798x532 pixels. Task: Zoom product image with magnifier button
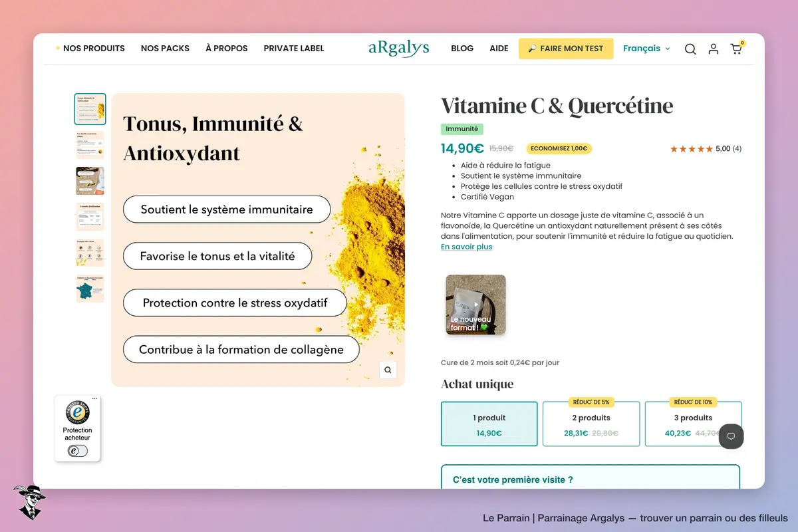point(388,370)
